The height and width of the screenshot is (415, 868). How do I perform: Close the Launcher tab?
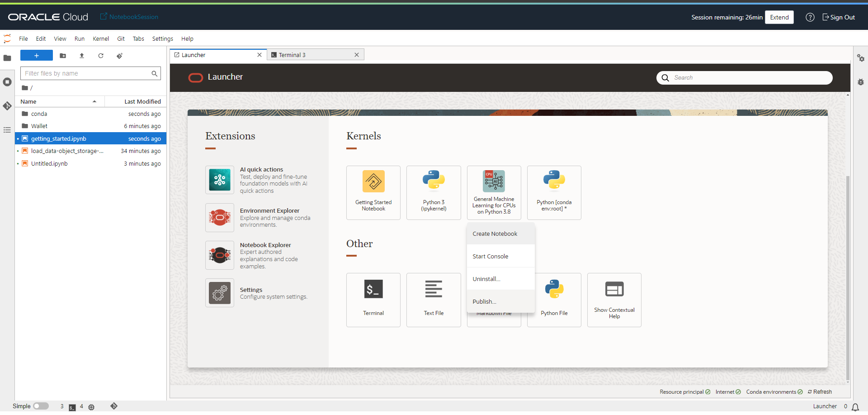click(259, 55)
